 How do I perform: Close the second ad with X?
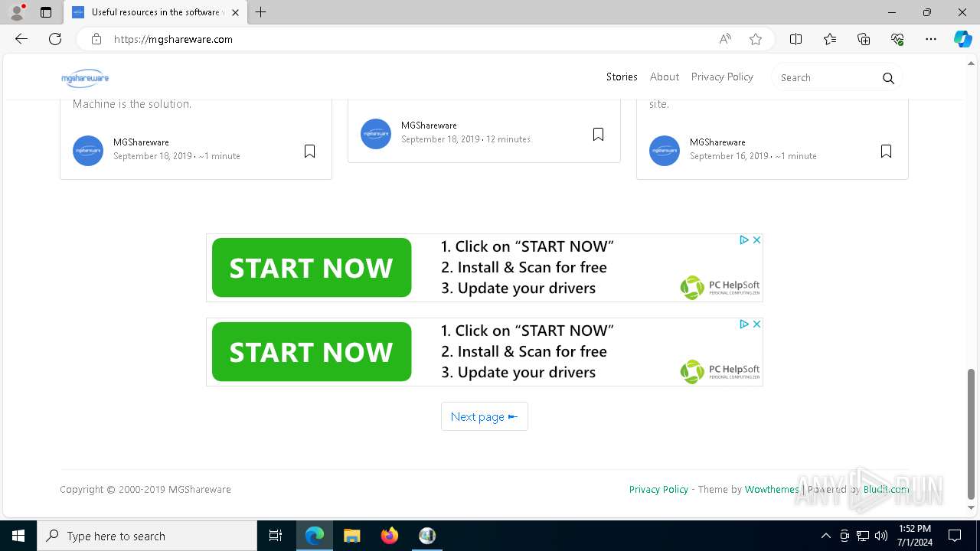click(x=756, y=324)
